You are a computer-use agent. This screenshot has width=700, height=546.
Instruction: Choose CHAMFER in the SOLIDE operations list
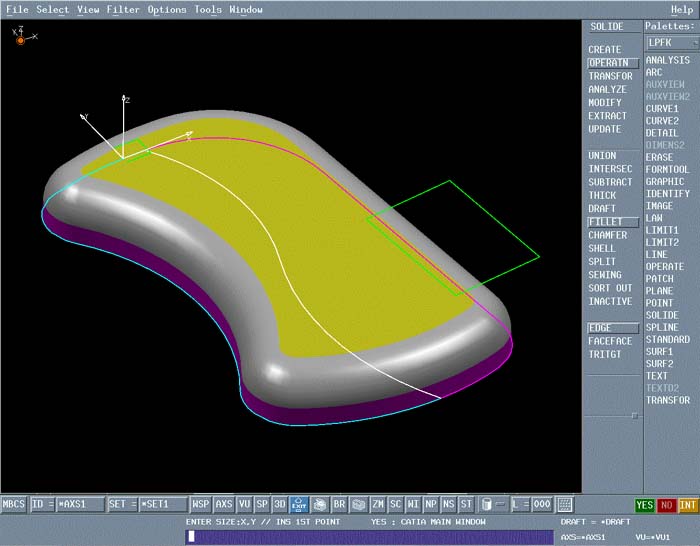608,236
